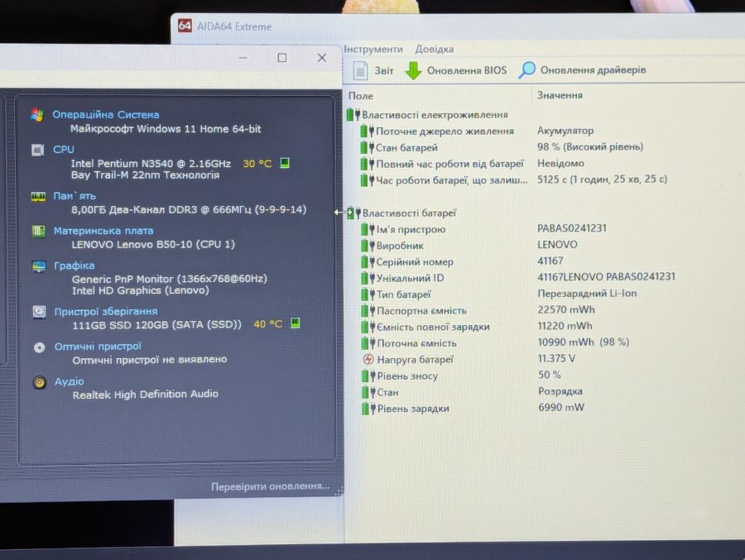Viewport: 745px width, 560px height.
Task: Open the Інструменти menu in AIDA64
Action: tap(373, 49)
